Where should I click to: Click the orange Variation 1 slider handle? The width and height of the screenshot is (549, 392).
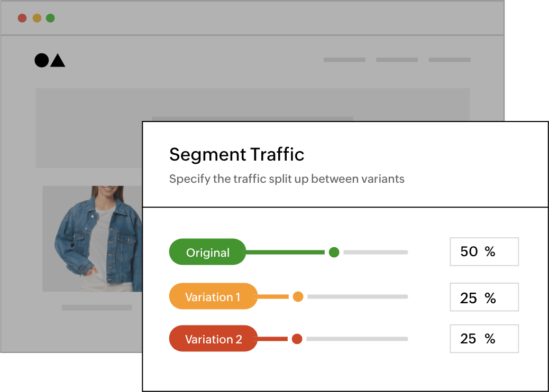coord(298,297)
